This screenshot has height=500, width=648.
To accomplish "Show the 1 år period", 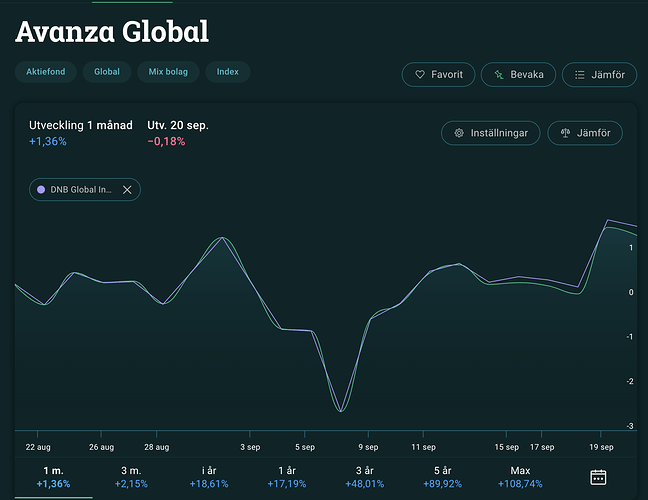I will pos(287,477).
